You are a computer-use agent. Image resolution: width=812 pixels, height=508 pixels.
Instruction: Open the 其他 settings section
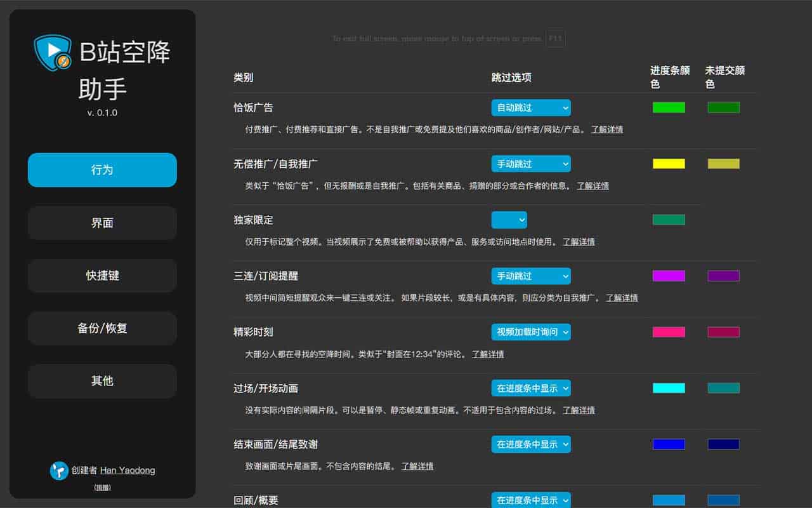(101, 381)
